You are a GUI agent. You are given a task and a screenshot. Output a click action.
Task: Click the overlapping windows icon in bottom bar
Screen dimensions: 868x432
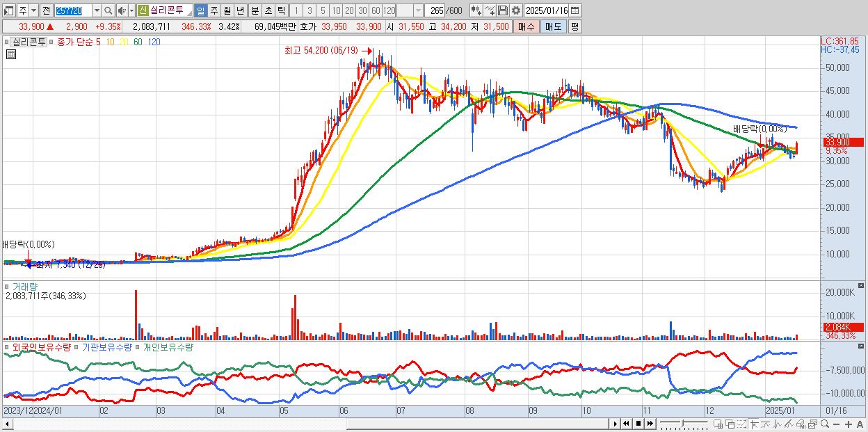(x=730, y=424)
